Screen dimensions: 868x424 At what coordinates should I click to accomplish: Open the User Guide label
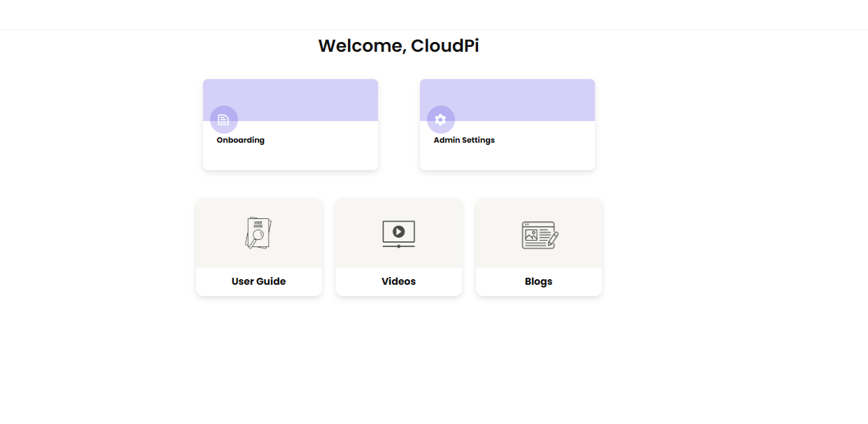tap(259, 281)
